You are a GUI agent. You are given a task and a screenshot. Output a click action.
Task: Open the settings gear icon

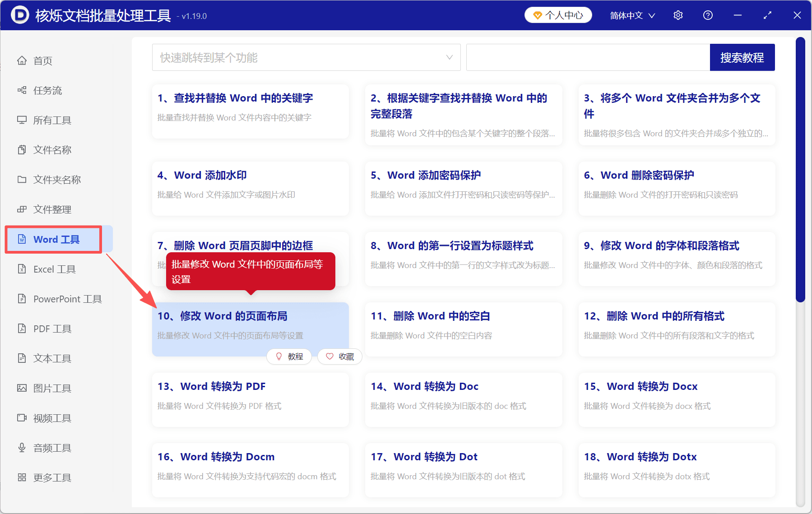(677, 15)
